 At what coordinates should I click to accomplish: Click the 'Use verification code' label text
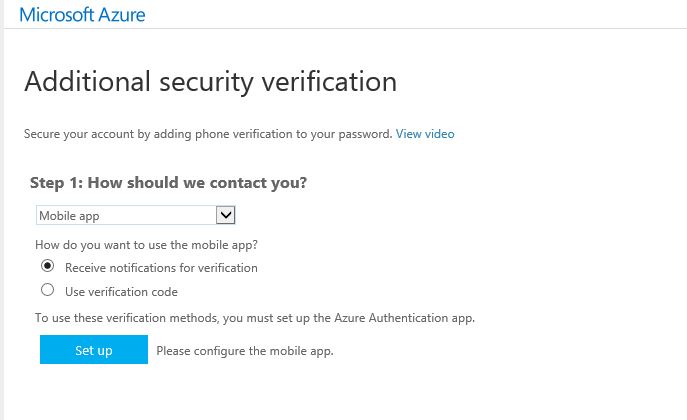(x=121, y=292)
